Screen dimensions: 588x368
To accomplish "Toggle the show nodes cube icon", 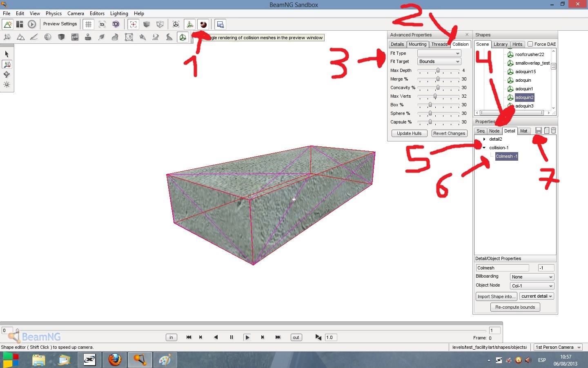I will 176,25.
